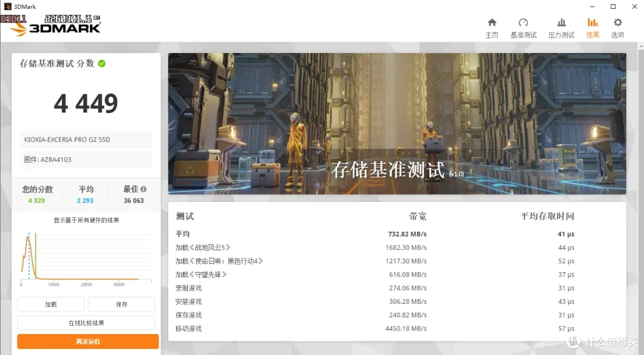The height and width of the screenshot is (355, 644).
Task: Click the 加载 button
Action: tap(51, 304)
